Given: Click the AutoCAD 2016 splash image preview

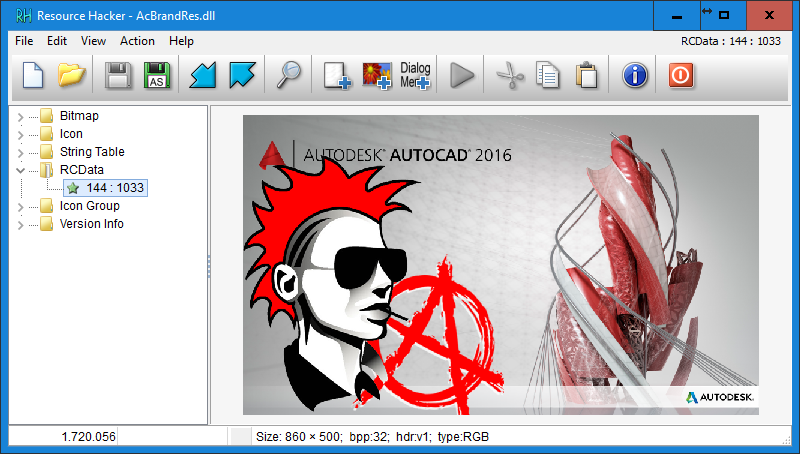Looking at the screenshot, I should tap(501, 265).
